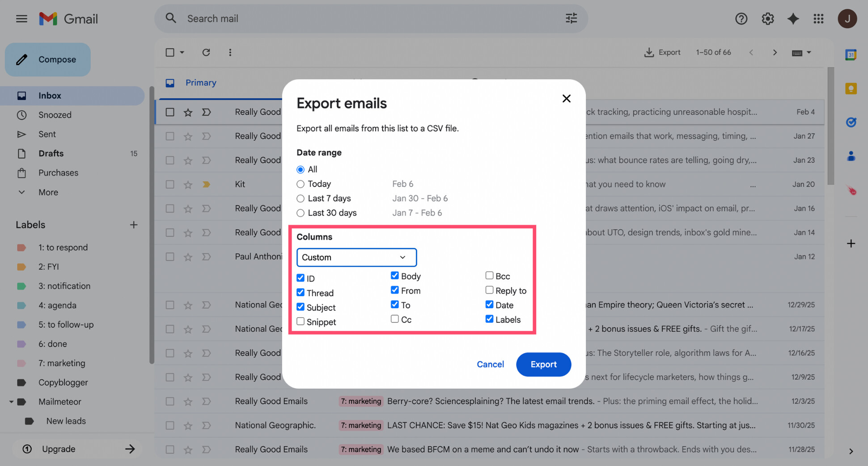Collapse the Mailmeteor label group

12,401
